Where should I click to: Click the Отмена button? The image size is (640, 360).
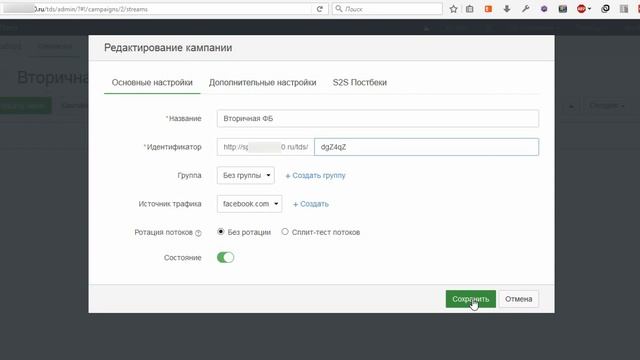[518, 299]
